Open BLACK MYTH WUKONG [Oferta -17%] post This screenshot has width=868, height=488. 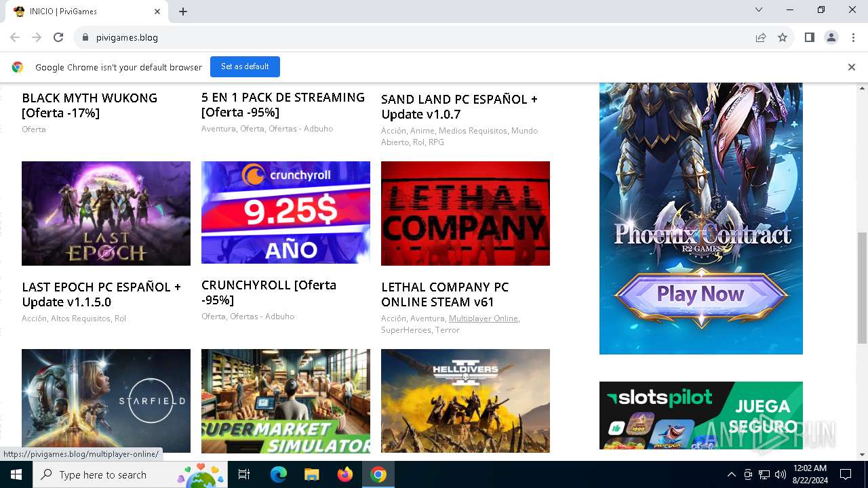[x=90, y=105]
